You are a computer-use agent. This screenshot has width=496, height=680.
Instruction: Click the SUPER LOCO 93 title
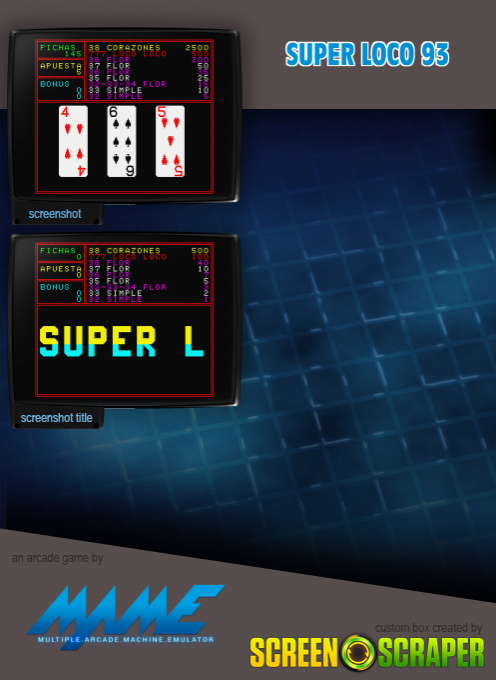367,54
